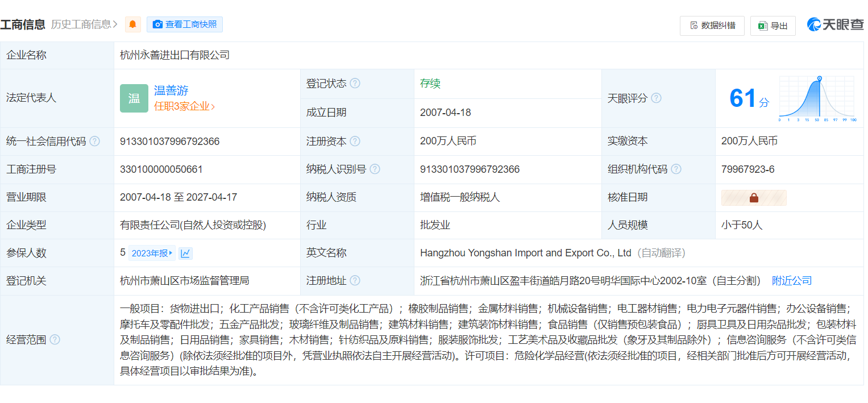
Task: Click the 61分 score value
Action: click(749, 98)
